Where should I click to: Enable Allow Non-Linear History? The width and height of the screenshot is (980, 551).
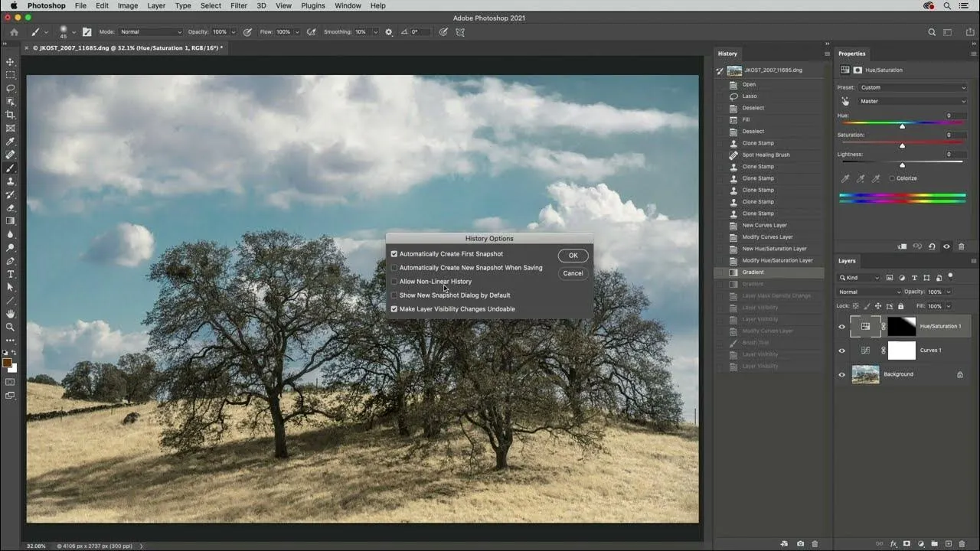[x=394, y=281]
